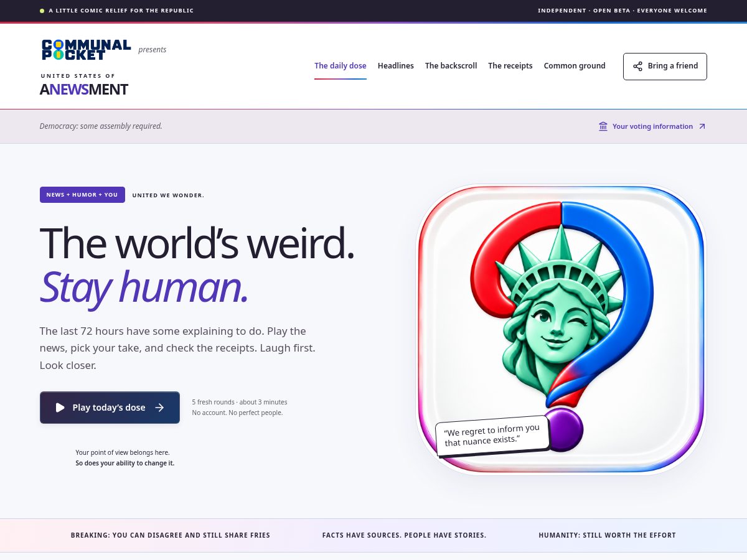Click the "presents" label beside the logo
The image size is (747, 560).
coord(153,50)
